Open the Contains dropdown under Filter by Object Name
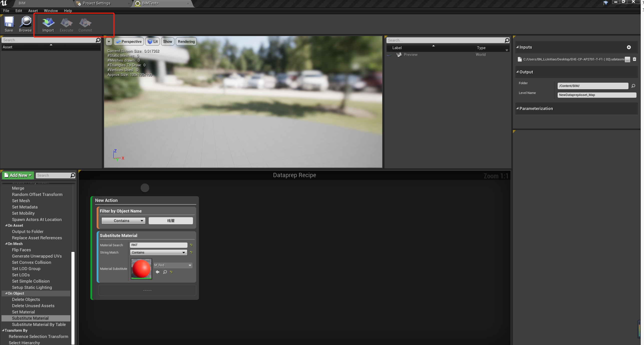The image size is (644, 345). coord(123,220)
